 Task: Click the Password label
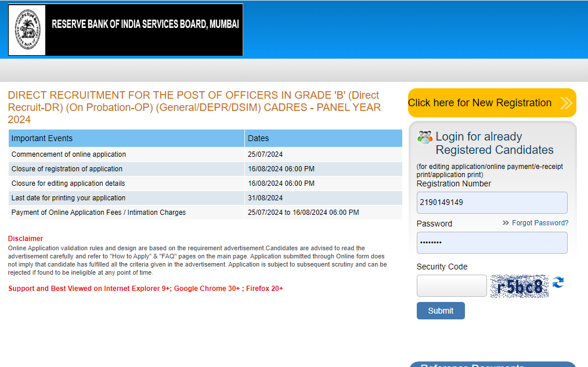point(434,224)
